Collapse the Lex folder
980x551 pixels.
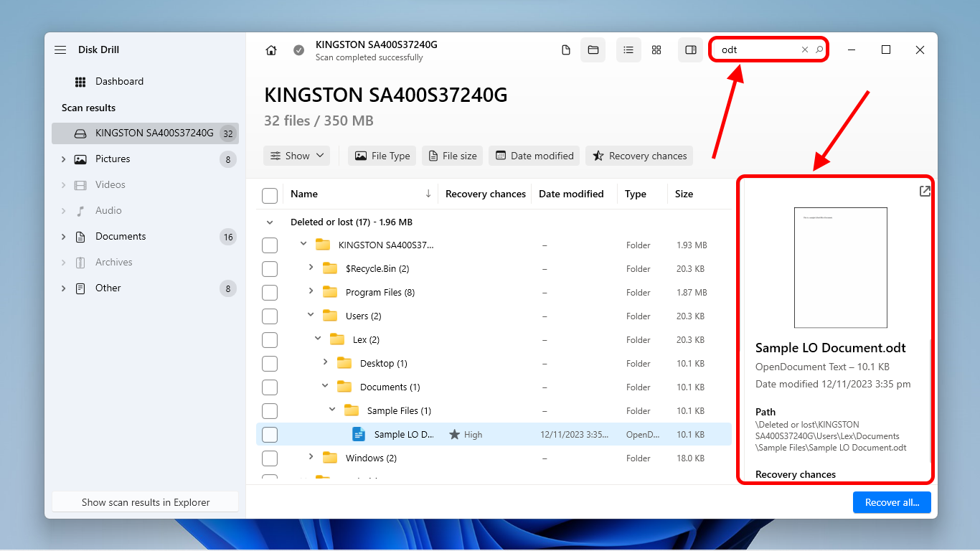tap(318, 339)
